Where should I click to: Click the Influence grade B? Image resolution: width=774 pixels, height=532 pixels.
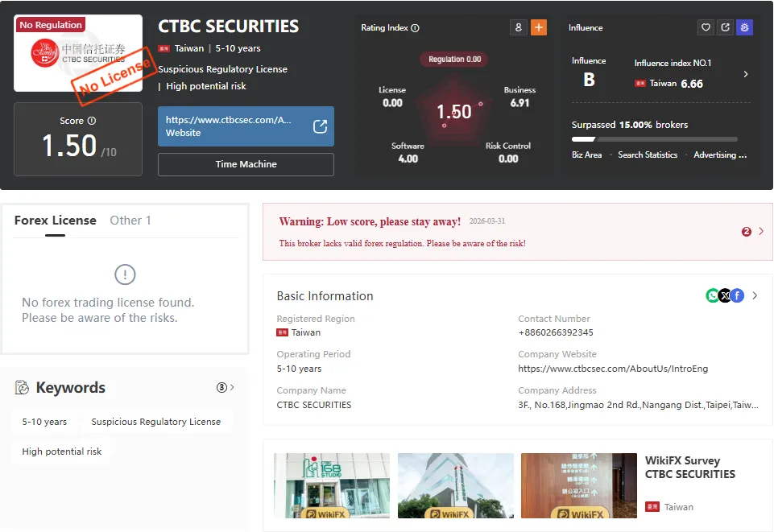[x=589, y=80]
